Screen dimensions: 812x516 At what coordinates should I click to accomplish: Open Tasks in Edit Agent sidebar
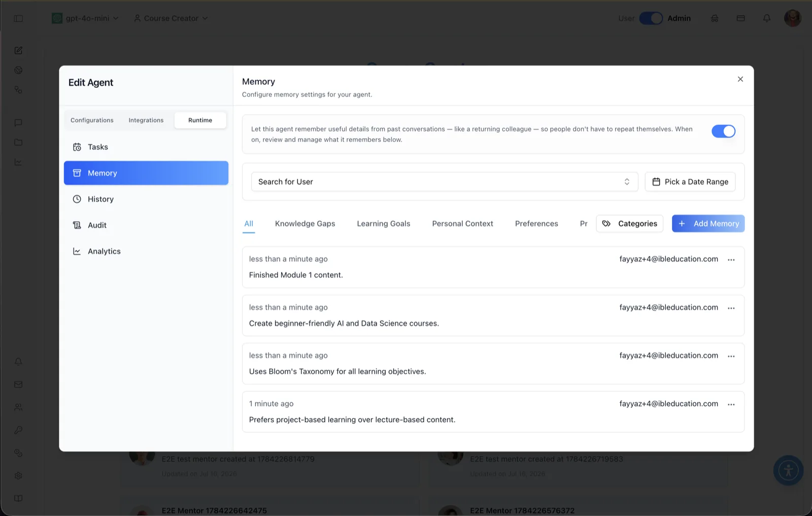146,147
